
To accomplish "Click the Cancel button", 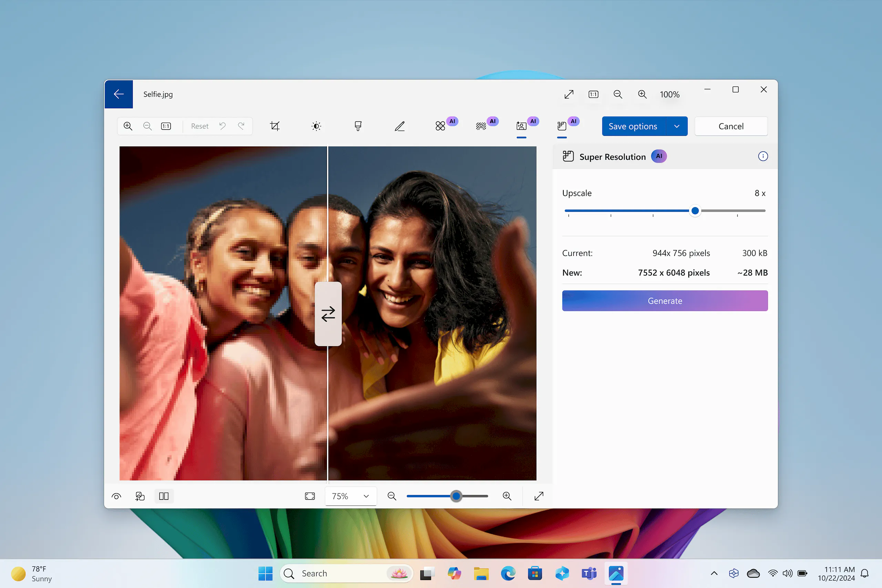I will (730, 126).
